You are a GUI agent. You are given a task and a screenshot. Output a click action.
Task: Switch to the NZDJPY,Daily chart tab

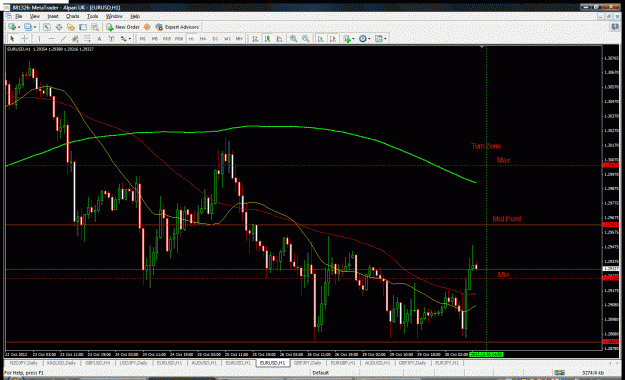pos(24,363)
